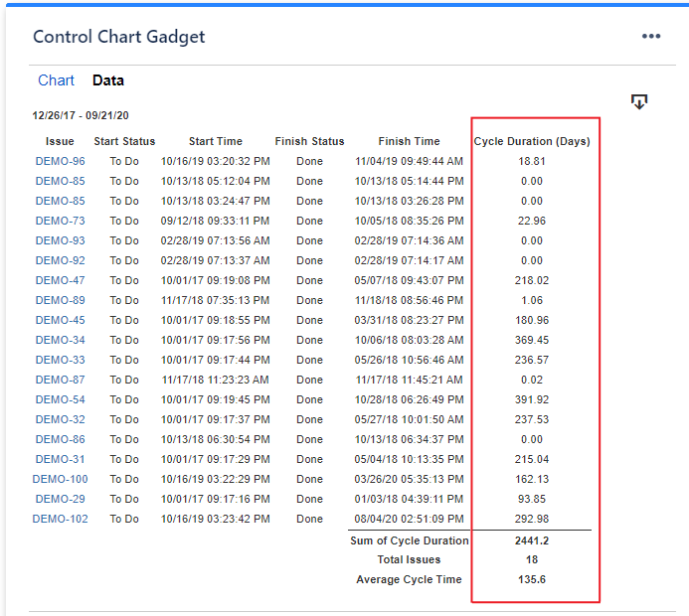Select cycle duration value 1.06

532,300
